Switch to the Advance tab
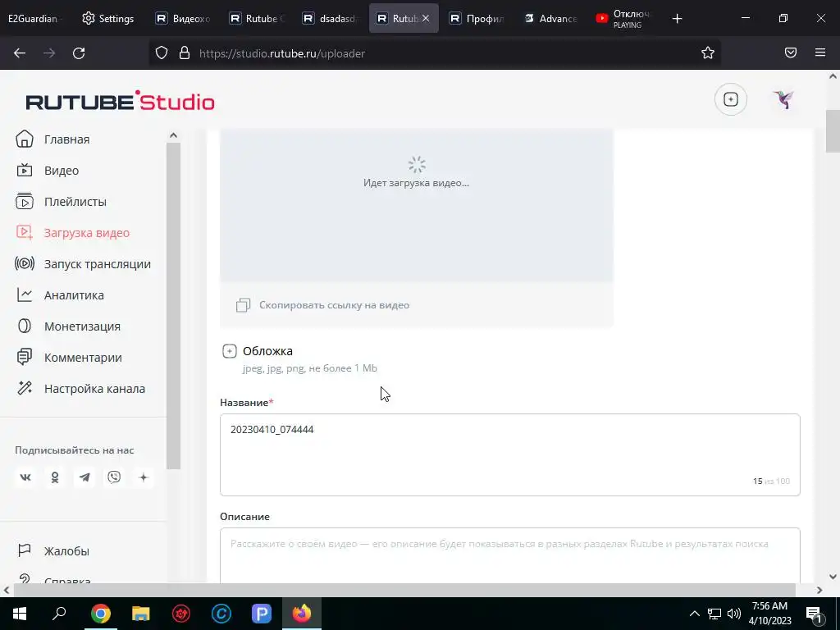This screenshot has height=630, width=840. coord(550,18)
